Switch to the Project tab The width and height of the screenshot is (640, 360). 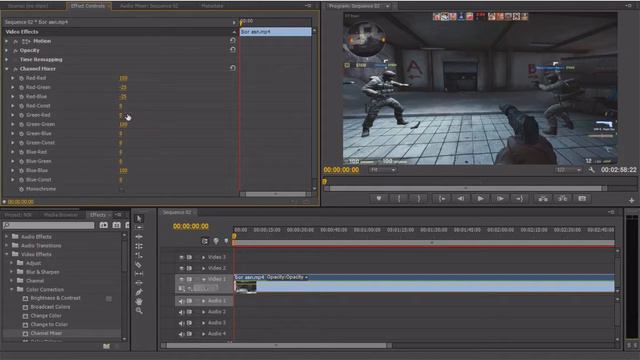[19, 215]
